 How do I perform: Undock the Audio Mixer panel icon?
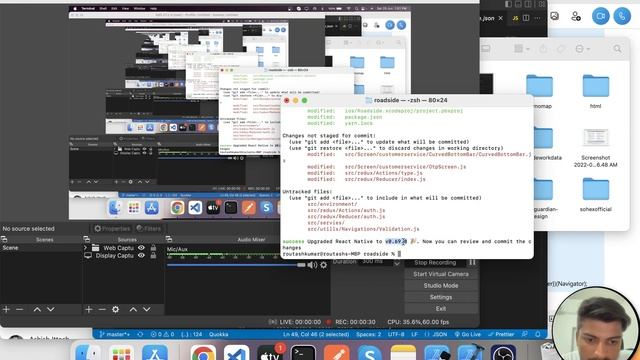(x=169, y=239)
